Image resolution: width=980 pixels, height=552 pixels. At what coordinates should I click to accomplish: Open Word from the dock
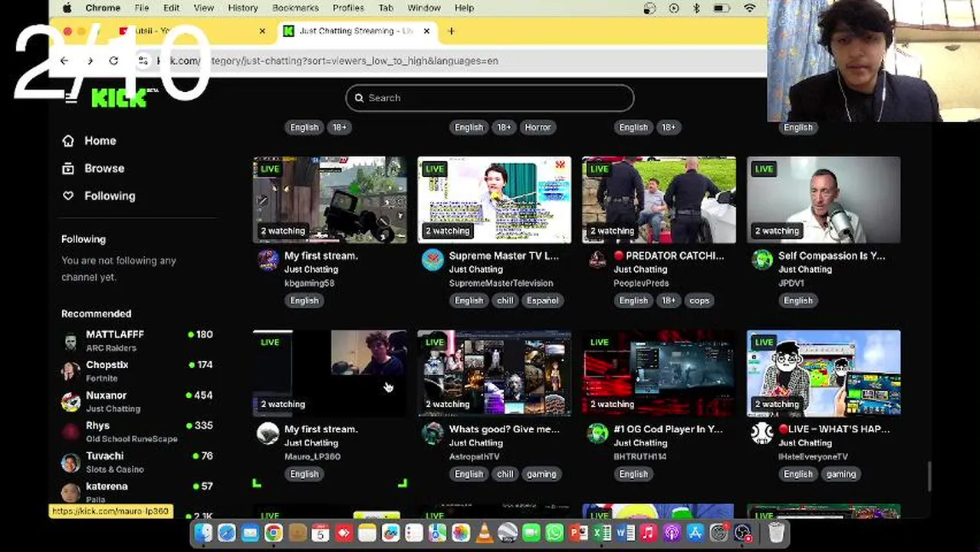click(x=626, y=533)
